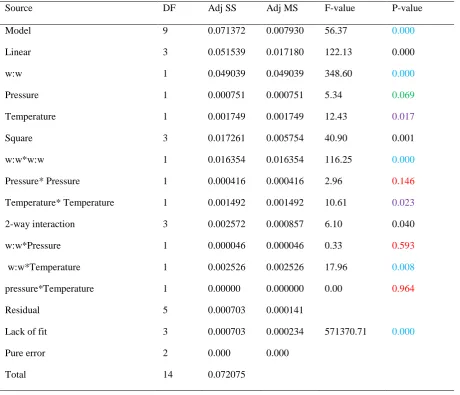Click the Lack of fit F-value 571370.71

[345, 332]
